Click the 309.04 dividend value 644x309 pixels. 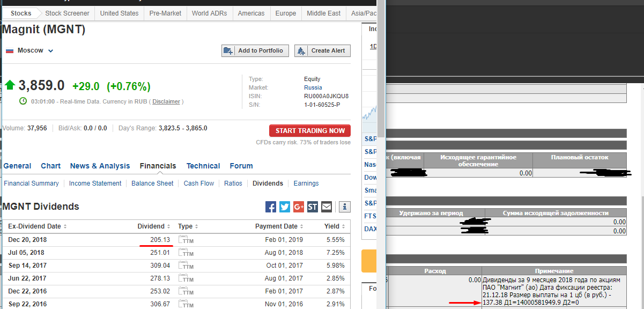click(x=160, y=266)
